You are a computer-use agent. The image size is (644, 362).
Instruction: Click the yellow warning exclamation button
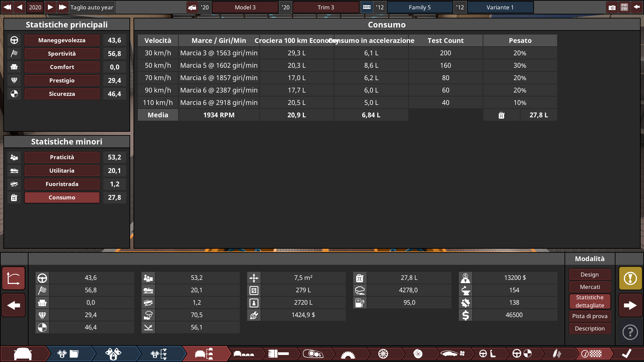(630, 278)
